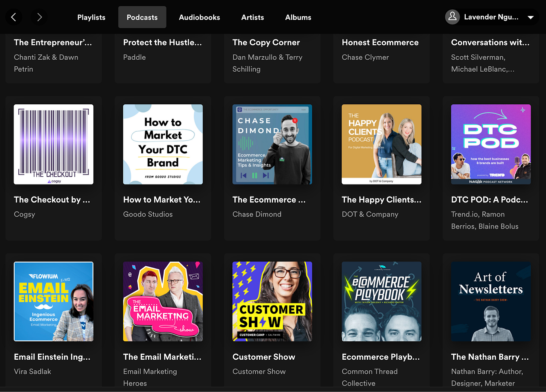Click the title DTC POD: A Podc...
The image size is (546, 392).
pos(489,200)
